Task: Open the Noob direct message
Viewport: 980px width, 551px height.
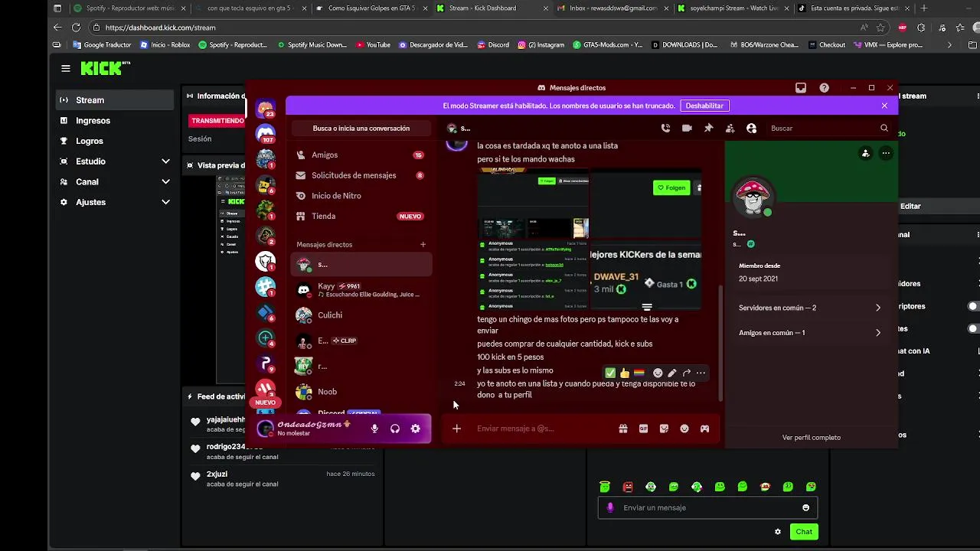Action: pos(361,392)
